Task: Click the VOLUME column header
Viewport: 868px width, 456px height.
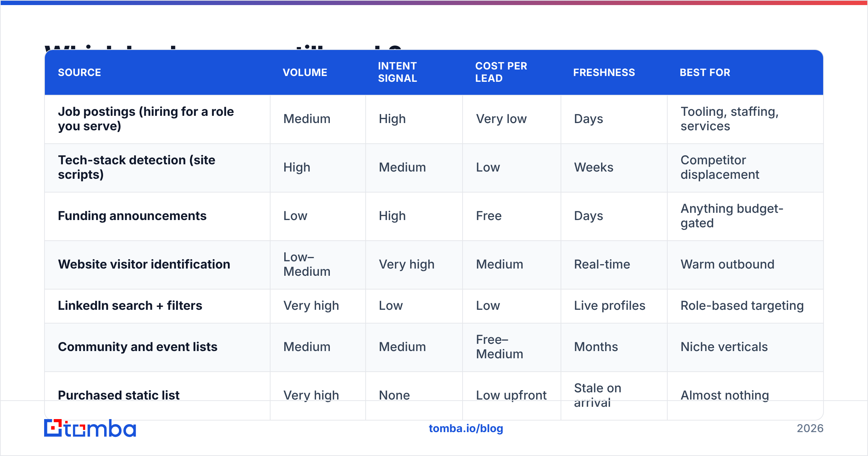Action: (x=305, y=72)
